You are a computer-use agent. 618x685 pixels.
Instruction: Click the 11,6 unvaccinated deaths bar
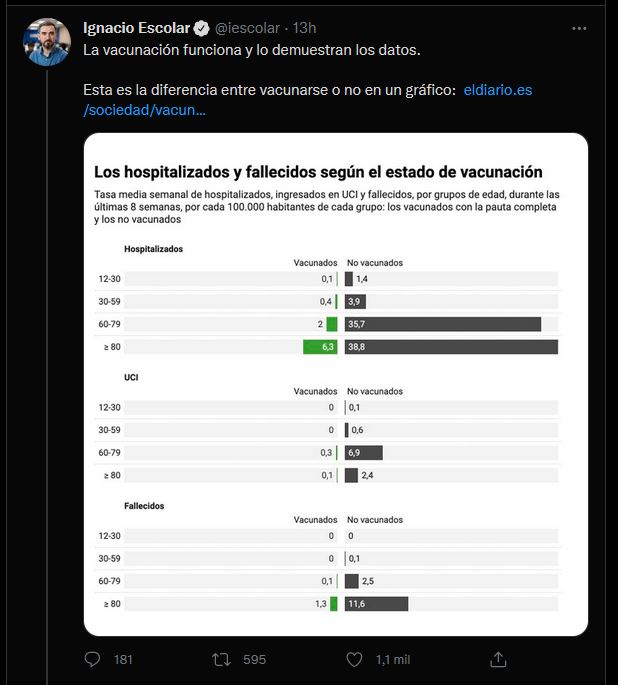pos(376,604)
